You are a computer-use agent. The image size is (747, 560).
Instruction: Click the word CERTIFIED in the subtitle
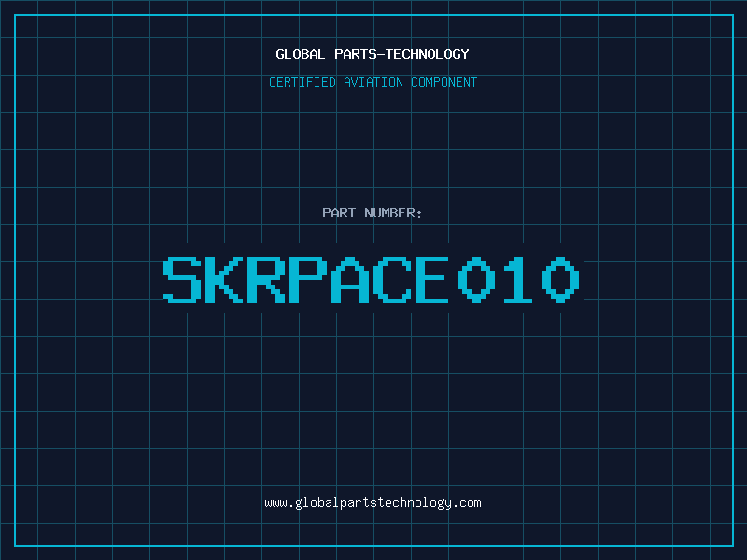point(303,83)
